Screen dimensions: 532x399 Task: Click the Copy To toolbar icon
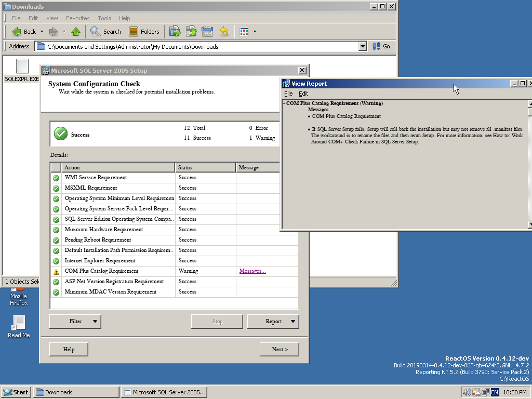coord(191,32)
